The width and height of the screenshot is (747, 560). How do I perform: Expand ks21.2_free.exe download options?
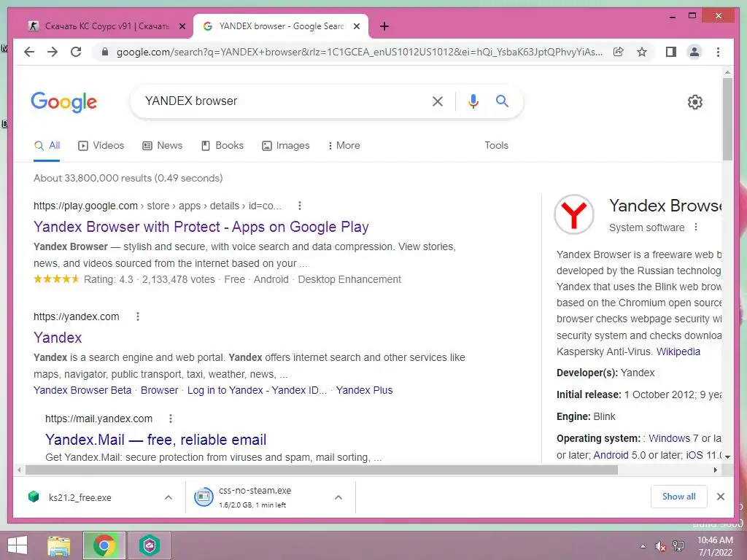169,497
